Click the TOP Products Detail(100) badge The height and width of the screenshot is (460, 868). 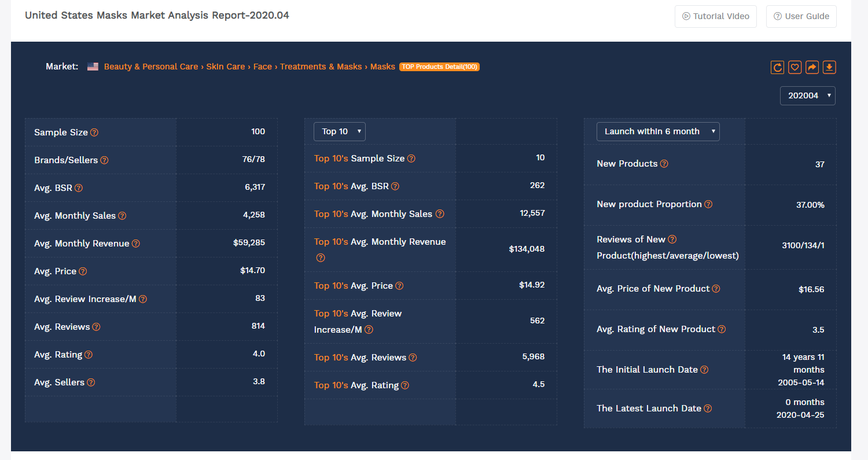click(x=439, y=67)
